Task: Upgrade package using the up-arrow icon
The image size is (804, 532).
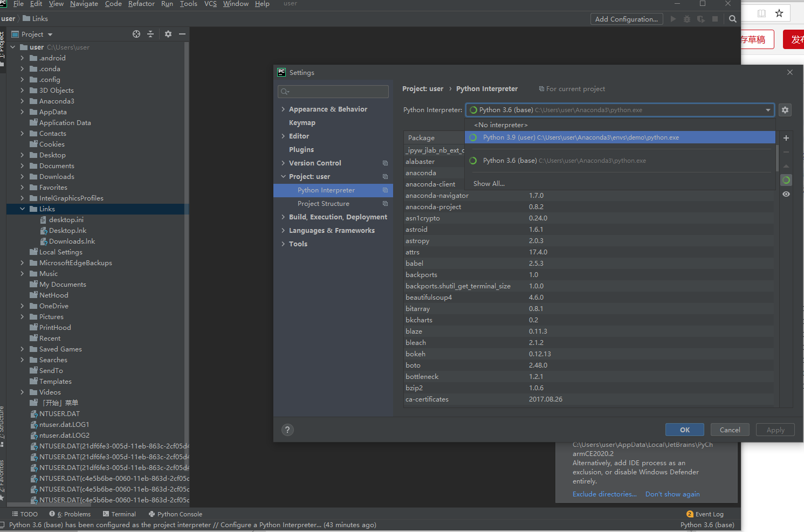Action: pyautogui.click(x=786, y=166)
